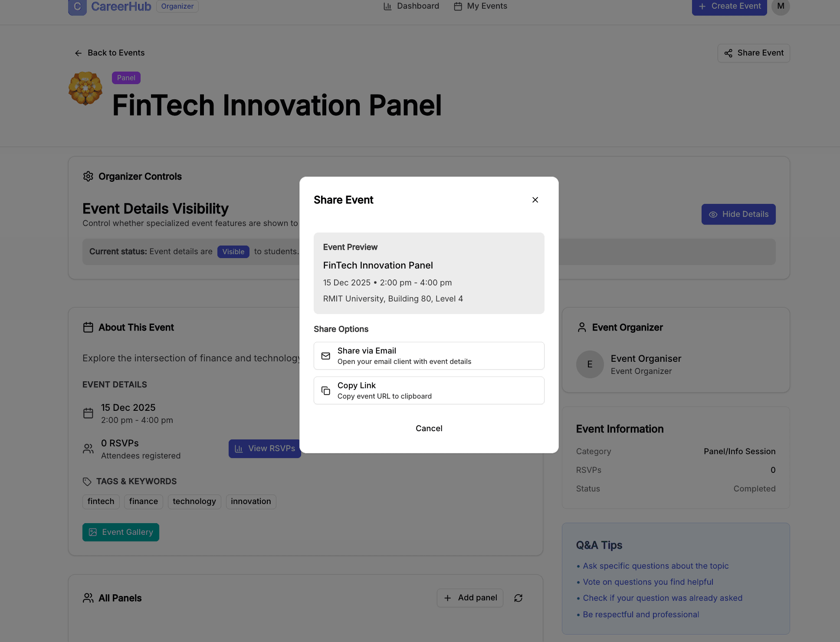The image size is (840, 642).
Task: Close the Share Event dialog
Action: [535, 200]
